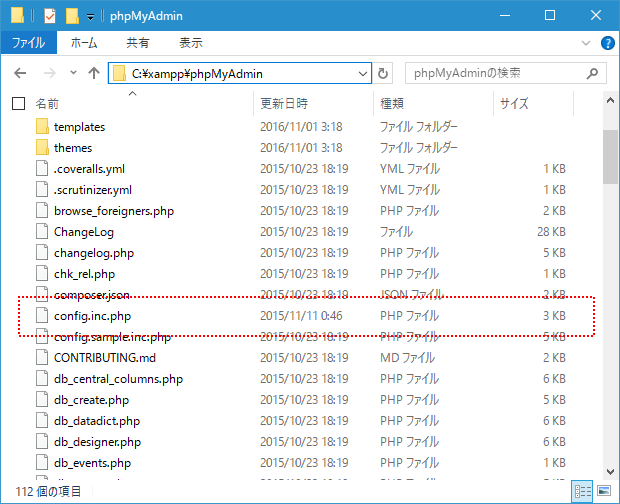The height and width of the screenshot is (504, 620).
Task: Click the MD ファイル type cell
Action: tap(407, 358)
